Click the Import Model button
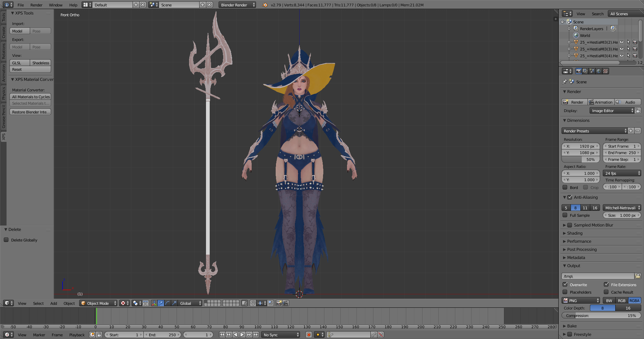Viewport: 644px width, 339px height. click(20, 31)
